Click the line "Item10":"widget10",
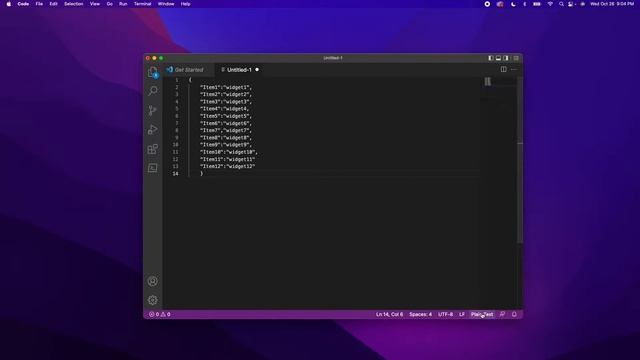Viewport: 640px width, 360px height. (229, 152)
